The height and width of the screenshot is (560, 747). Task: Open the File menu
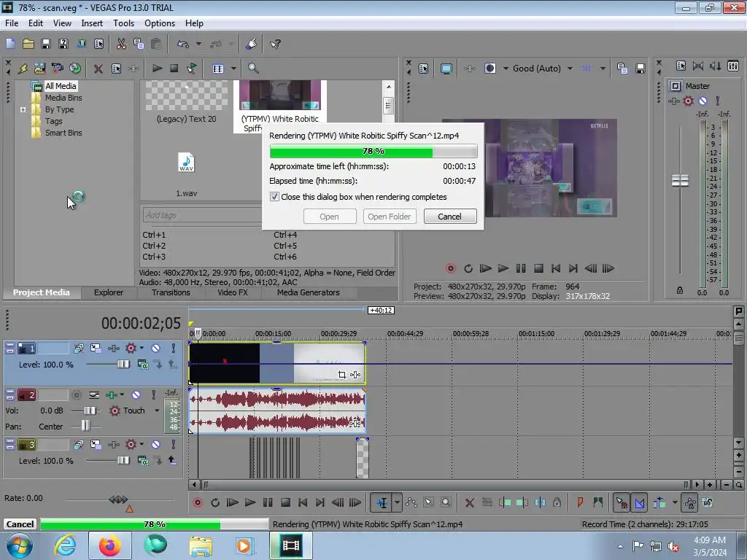(12, 23)
